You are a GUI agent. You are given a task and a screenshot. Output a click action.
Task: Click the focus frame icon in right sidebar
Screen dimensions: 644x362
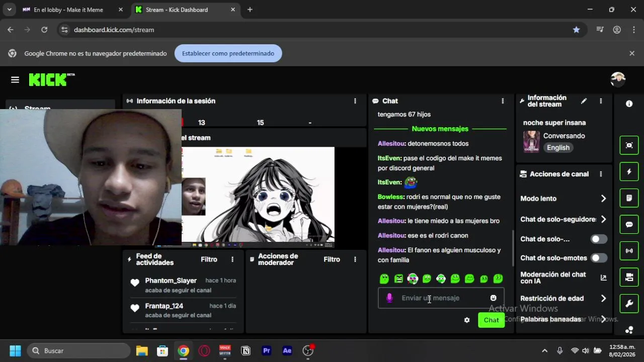pyautogui.click(x=629, y=145)
